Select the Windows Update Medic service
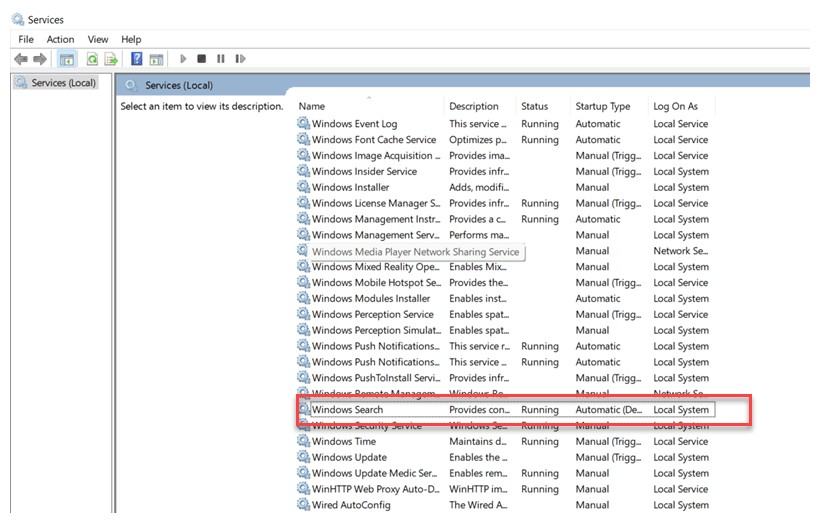 pyautogui.click(x=505, y=473)
